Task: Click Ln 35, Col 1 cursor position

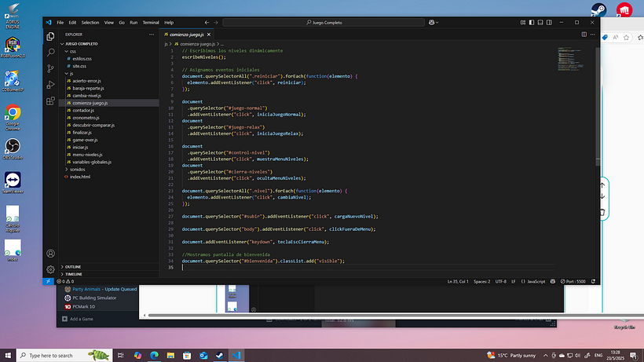Action: pos(458,282)
